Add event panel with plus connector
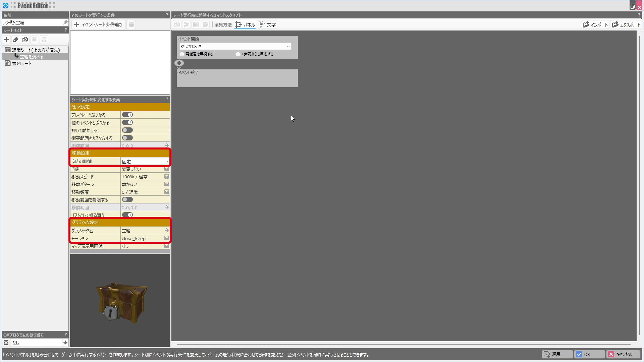The image size is (644, 362). pos(179,63)
